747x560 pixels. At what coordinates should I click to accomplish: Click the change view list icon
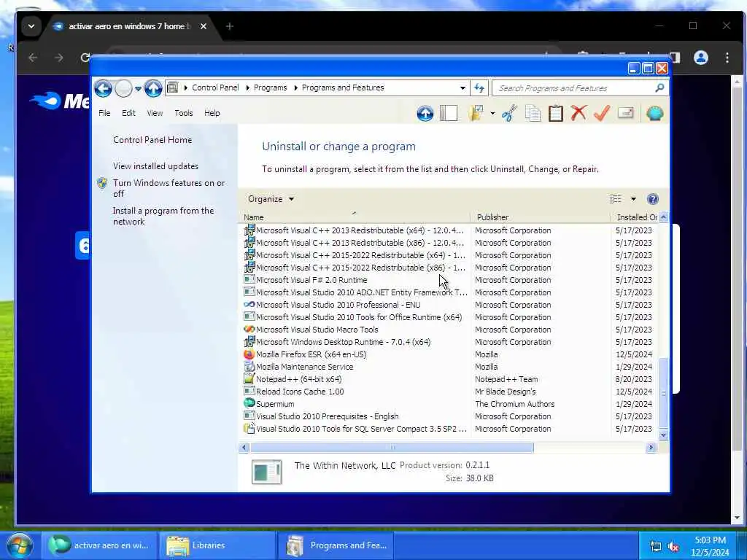(x=616, y=199)
